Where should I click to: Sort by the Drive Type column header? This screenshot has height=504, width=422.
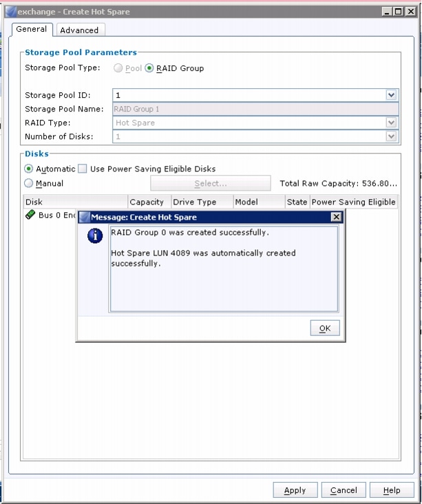[x=202, y=202]
